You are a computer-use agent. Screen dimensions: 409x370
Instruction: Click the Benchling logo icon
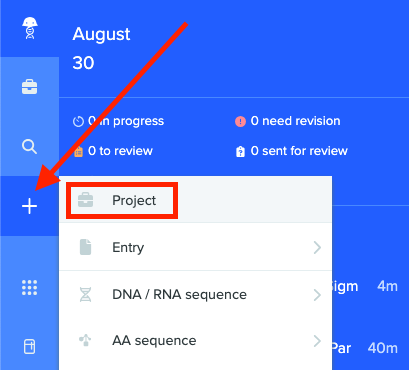click(30, 28)
